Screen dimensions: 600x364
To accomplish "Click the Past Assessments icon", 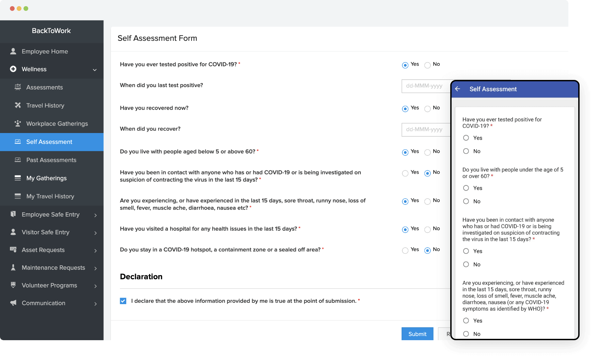I will [x=18, y=160].
